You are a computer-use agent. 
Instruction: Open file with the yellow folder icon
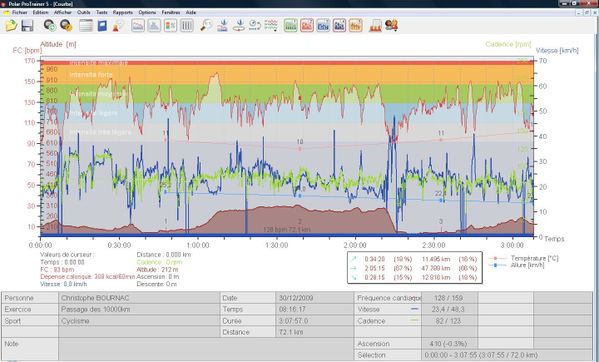pyautogui.click(x=11, y=26)
